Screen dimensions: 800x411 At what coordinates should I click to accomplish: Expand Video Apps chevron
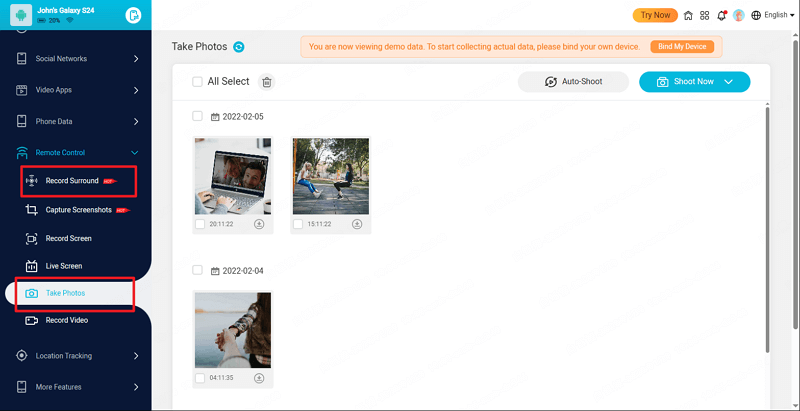(136, 90)
